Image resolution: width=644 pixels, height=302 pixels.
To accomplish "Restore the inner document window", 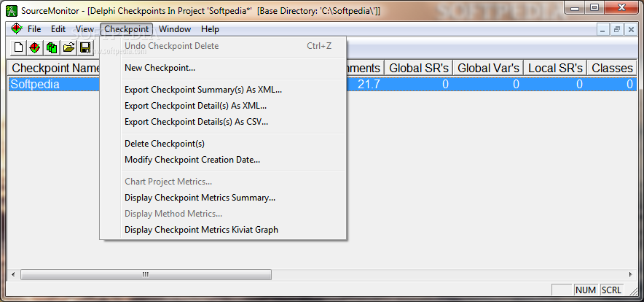I will pyautogui.click(x=616, y=29).
